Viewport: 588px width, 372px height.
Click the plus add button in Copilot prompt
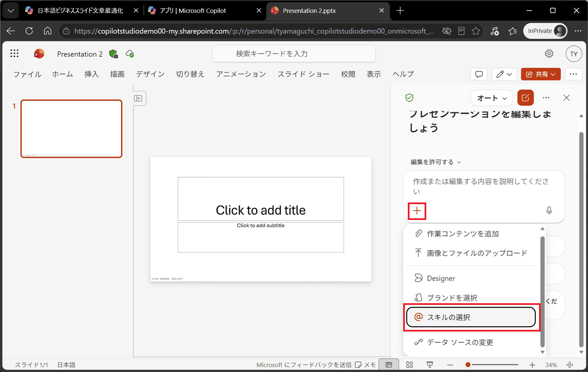417,211
